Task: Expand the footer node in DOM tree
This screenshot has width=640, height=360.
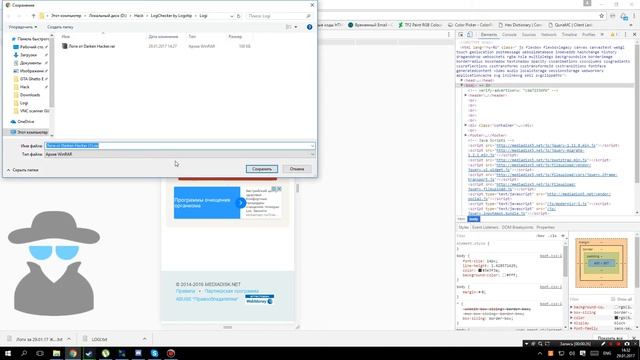Action: pyautogui.click(x=466, y=135)
